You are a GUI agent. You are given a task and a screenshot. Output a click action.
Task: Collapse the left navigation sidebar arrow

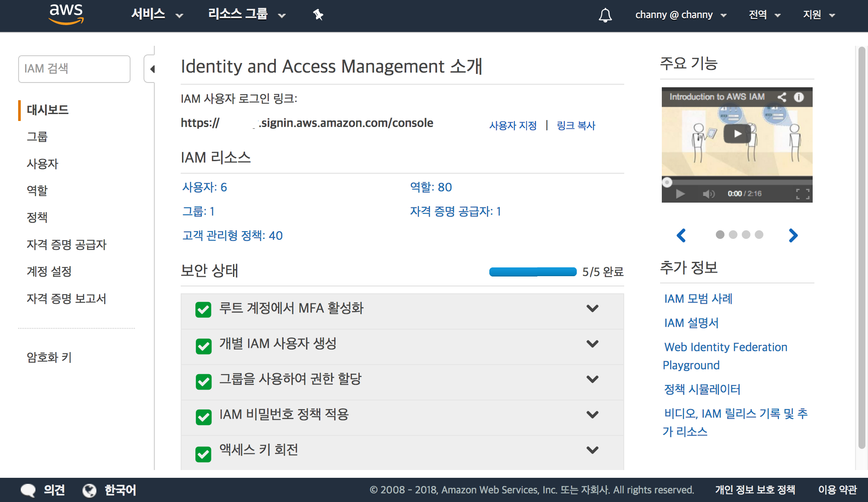click(x=152, y=69)
